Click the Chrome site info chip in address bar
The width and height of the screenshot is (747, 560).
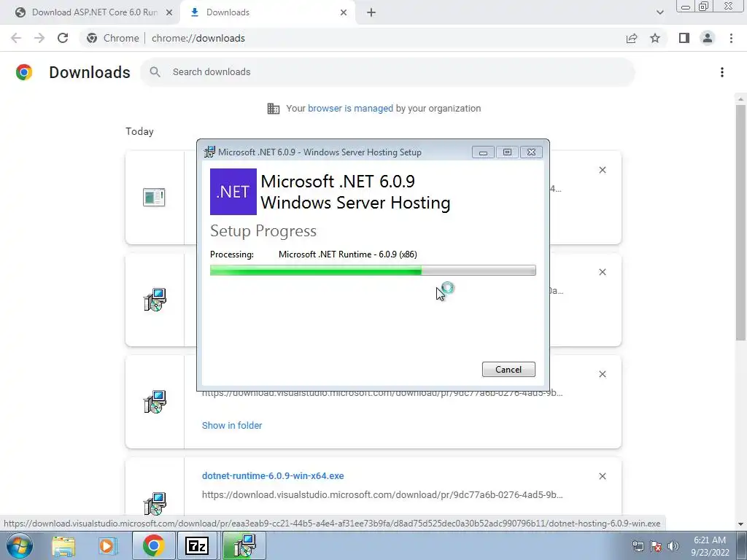click(114, 38)
